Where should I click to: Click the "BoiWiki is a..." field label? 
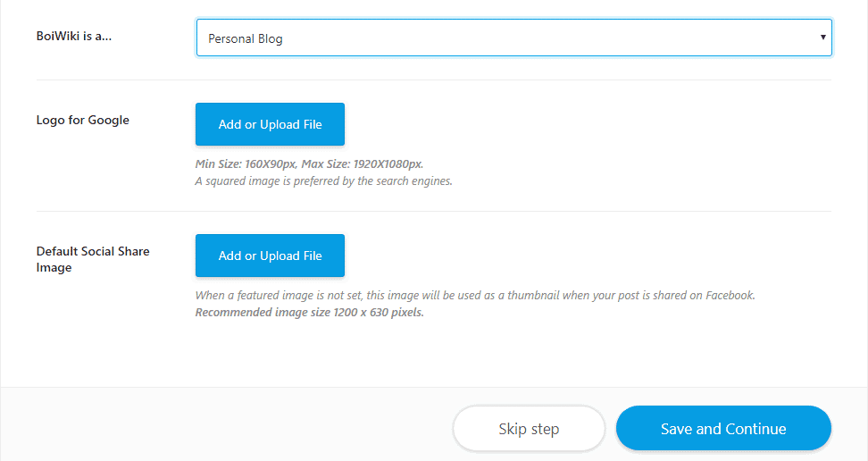point(73,36)
